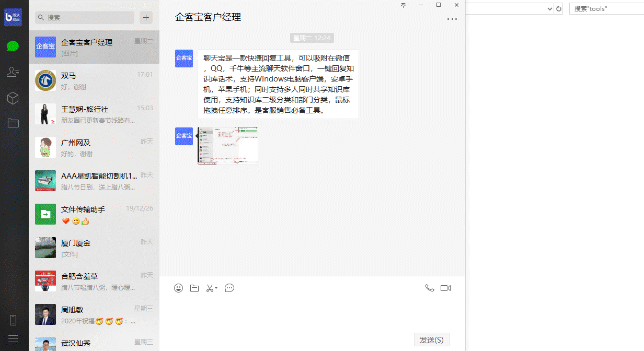The width and height of the screenshot is (644, 351).
Task: Open the AAA星凯智能切割机 conversation
Action: point(94,181)
